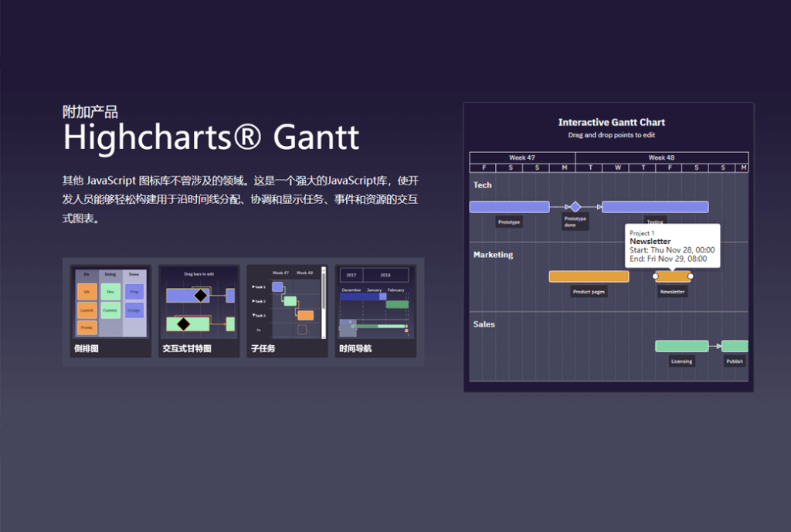The image size is (791, 532).
Task: Click the Tech row label
Action: point(482,185)
